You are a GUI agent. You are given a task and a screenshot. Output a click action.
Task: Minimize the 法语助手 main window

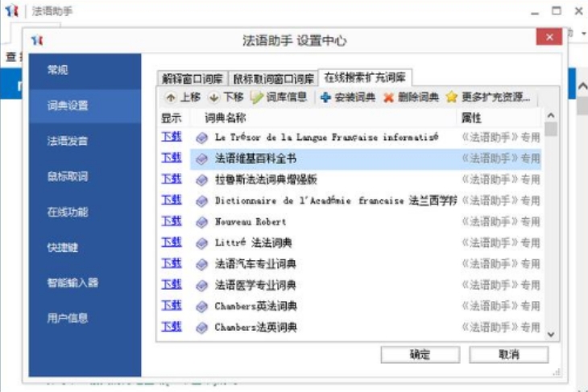point(535,12)
